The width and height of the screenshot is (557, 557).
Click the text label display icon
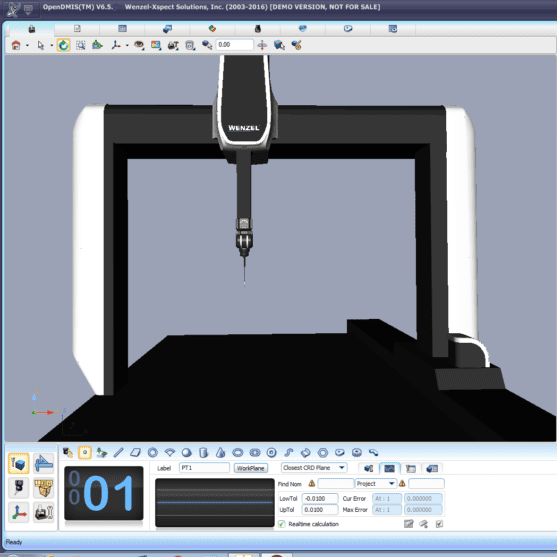pyautogui.click(x=173, y=45)
